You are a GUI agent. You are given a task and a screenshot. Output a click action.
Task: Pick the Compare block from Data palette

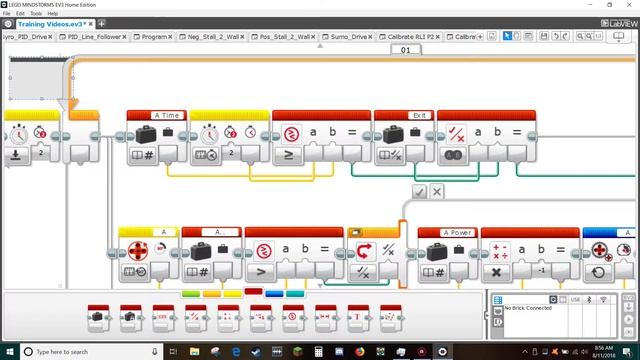coord(293,318)
